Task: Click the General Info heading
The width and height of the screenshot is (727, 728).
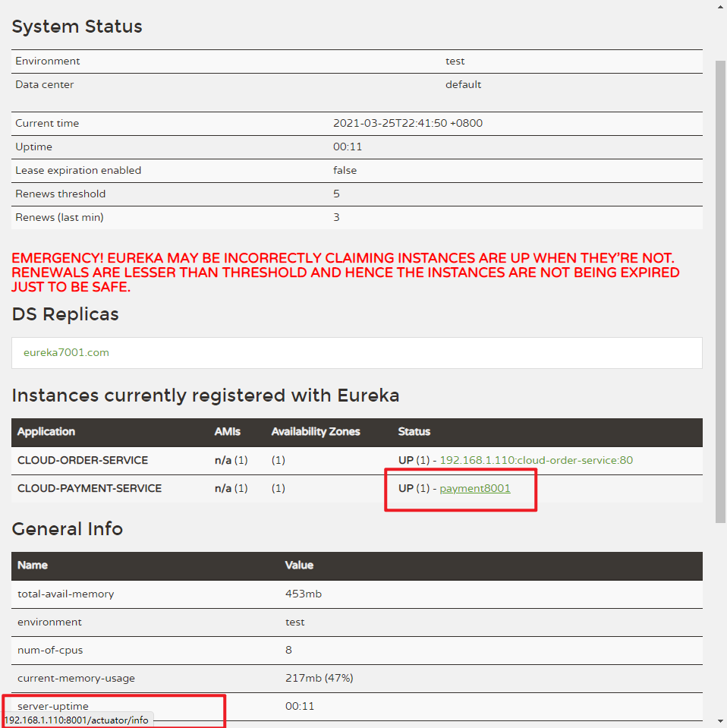Action: (x=68, y=529)
